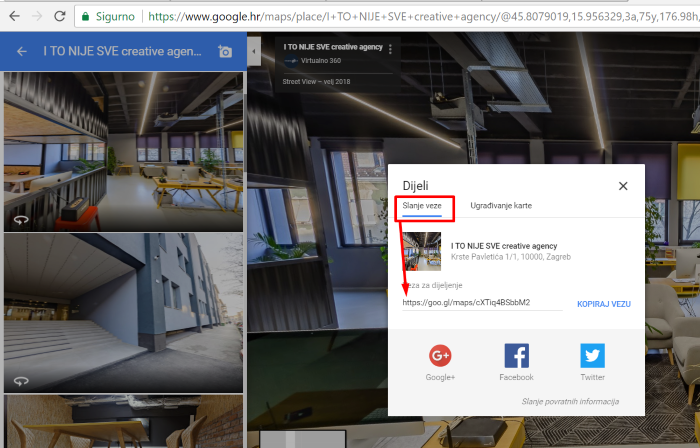Click the KOPIRAJ VEZU button
This screenshot has height=448, width=700.
click(x=603, y=303)
